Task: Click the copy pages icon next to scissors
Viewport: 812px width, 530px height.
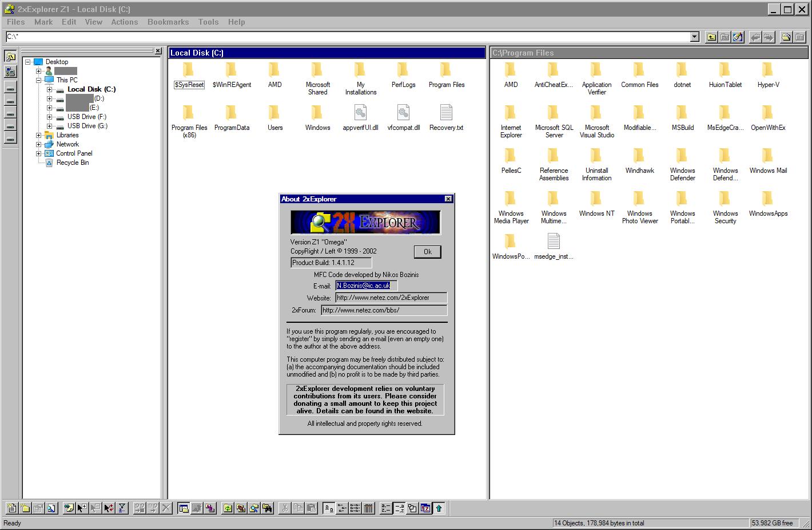Action: coord(298,508)
